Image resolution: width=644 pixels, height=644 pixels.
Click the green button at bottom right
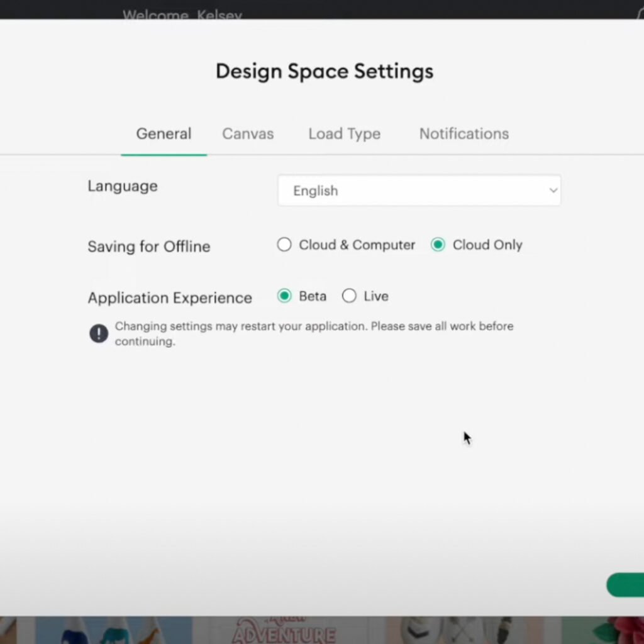pyautogui.click(x=629, y=585)
